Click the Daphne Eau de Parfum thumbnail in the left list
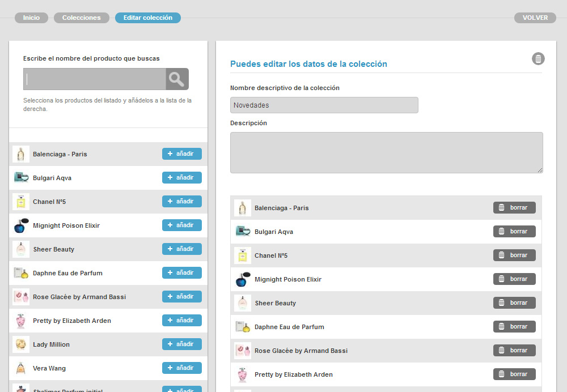 (x=21, y=273)
